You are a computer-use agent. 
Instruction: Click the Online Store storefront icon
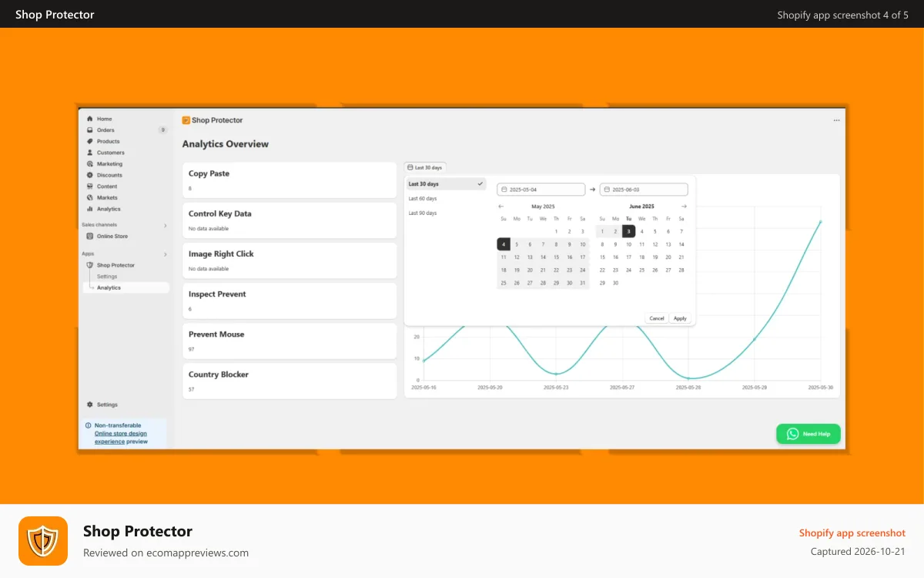(x=90, y=236)
